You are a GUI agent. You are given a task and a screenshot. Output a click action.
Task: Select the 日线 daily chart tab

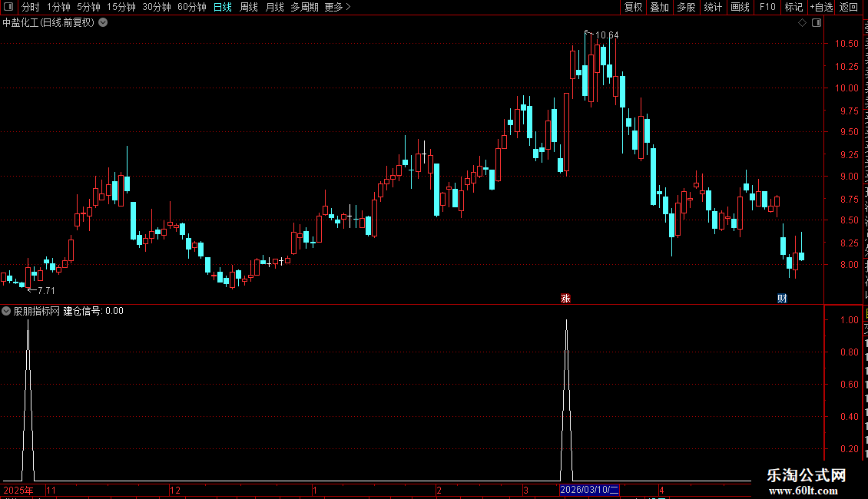(223, 7)
